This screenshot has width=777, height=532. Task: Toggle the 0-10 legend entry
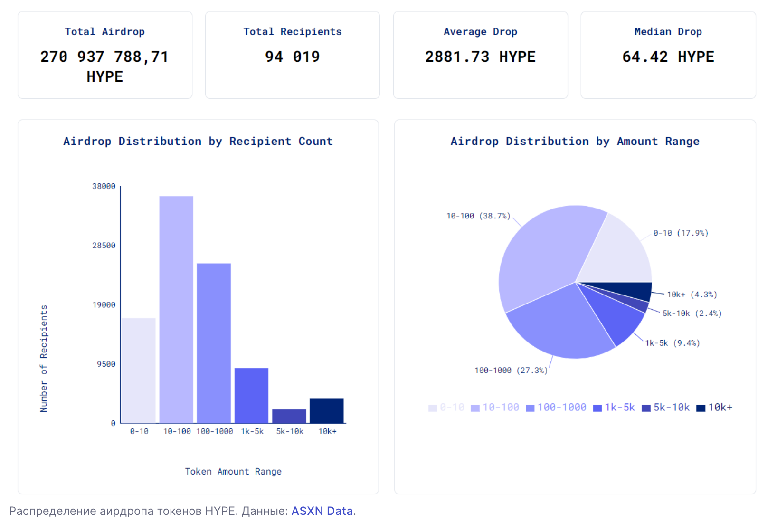(x=446, y=408)
